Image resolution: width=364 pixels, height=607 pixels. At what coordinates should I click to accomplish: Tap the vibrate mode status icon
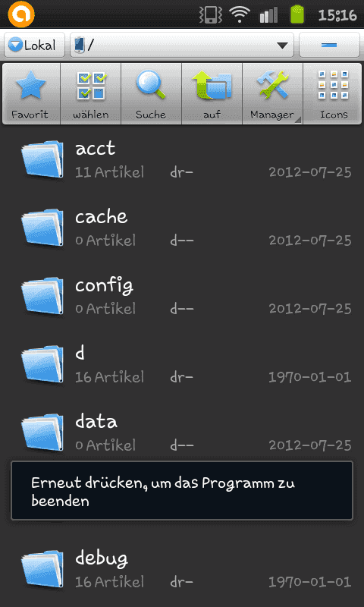[211, 14]
